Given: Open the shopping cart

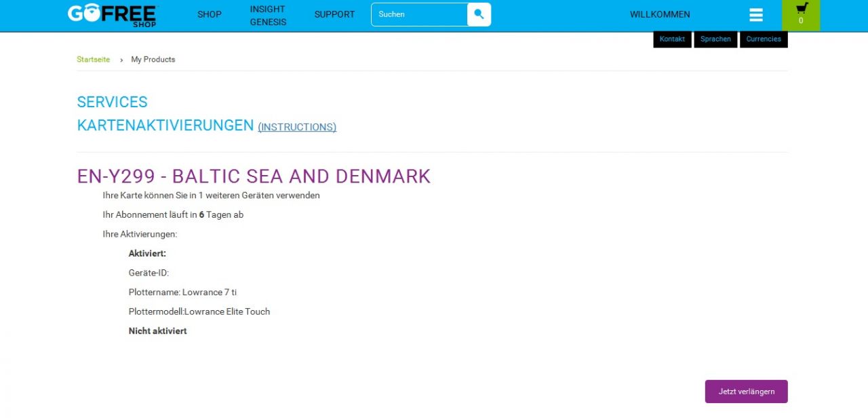Looking at the screenshot, I should tap(801, 15).
